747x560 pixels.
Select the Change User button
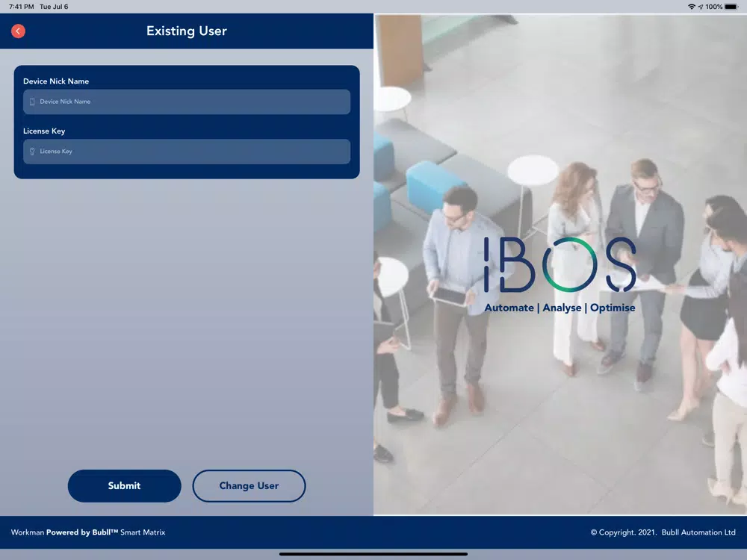[x=249, y=486]
